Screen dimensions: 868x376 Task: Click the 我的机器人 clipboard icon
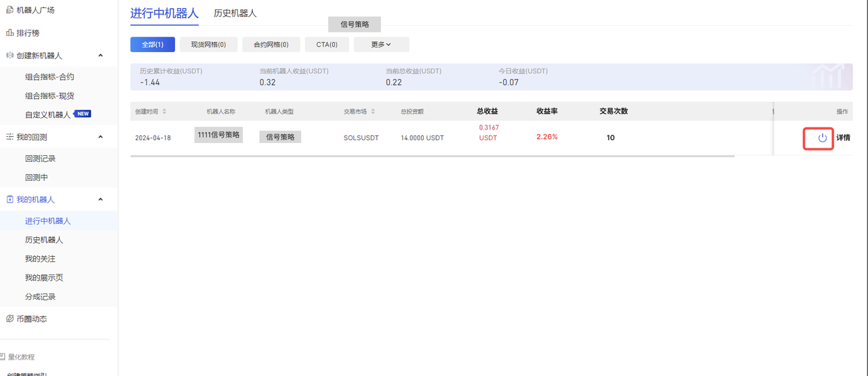(x=9, y=199)
